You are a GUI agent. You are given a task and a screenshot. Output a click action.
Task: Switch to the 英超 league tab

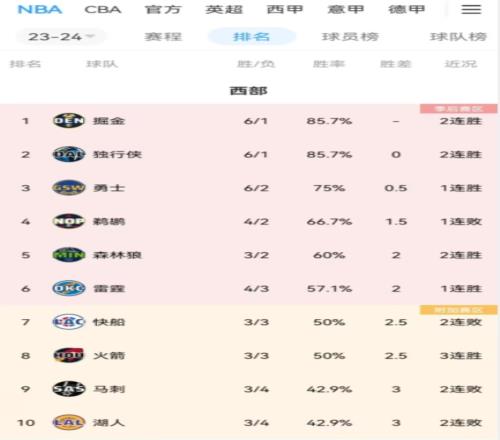pos(224,9)
